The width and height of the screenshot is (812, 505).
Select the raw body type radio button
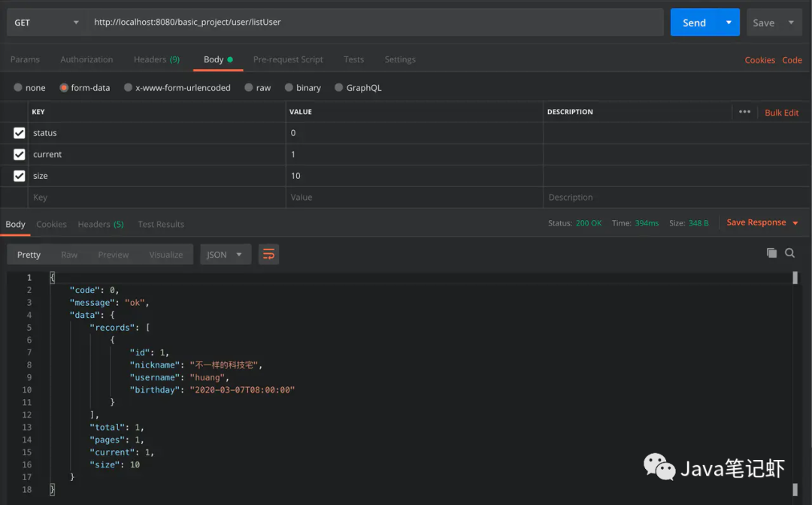coord(250,88)
